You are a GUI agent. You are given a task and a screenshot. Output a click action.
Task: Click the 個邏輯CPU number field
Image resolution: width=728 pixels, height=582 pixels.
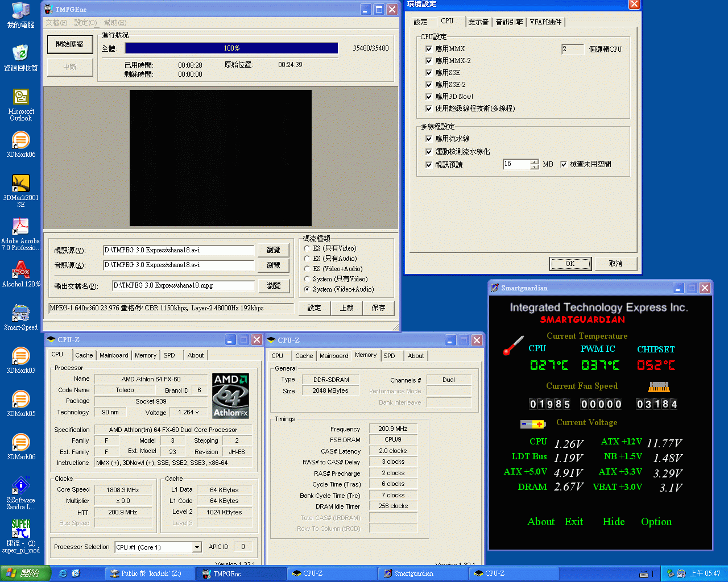point(572,49)
